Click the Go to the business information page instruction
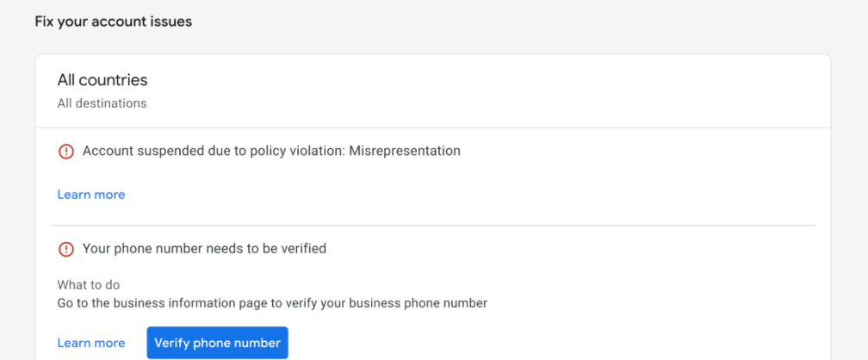Viewport: 868px width, 360px height. (x=272, y=303)
